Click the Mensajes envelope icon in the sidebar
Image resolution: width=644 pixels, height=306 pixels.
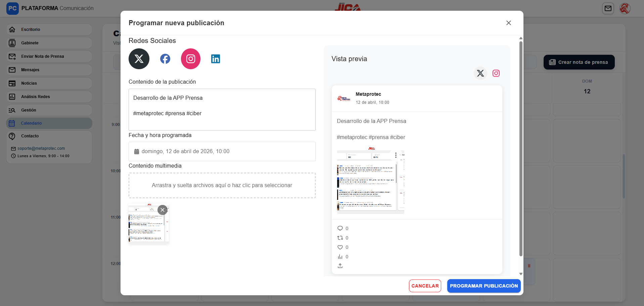[12, 70]
